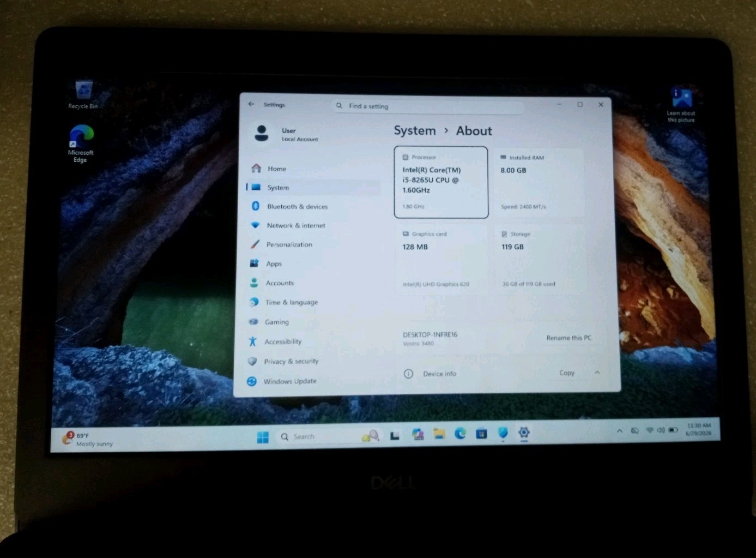Click the DESKTOP-1NFRE16 device name
The image size is (756, 558).
(x=430, y=334)
